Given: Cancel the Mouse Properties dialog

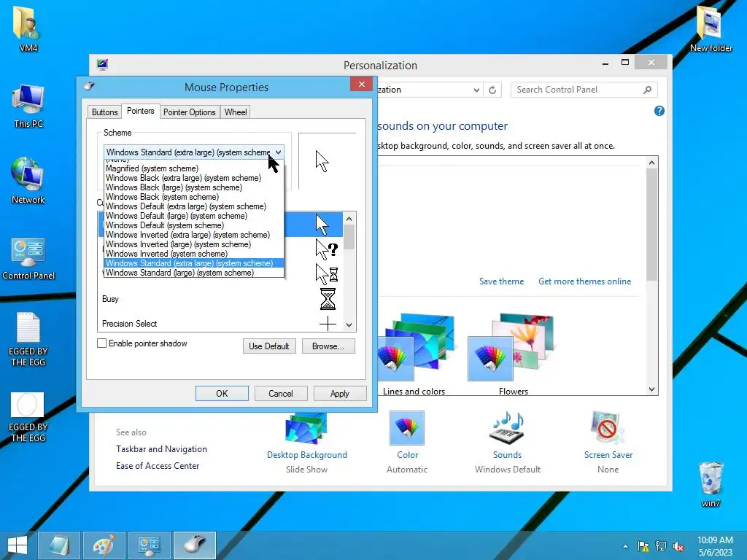Looking at the screenshot, I should click(x=281, y=393).
